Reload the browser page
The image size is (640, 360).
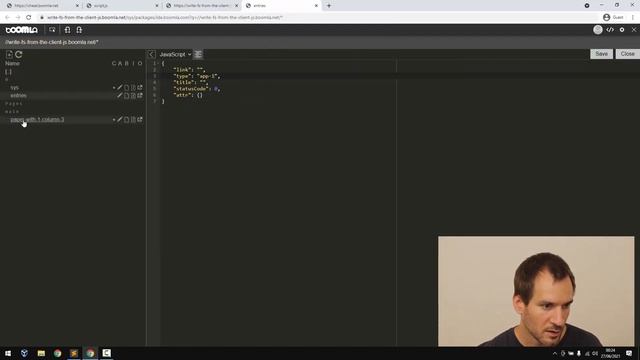click(29, 18)
